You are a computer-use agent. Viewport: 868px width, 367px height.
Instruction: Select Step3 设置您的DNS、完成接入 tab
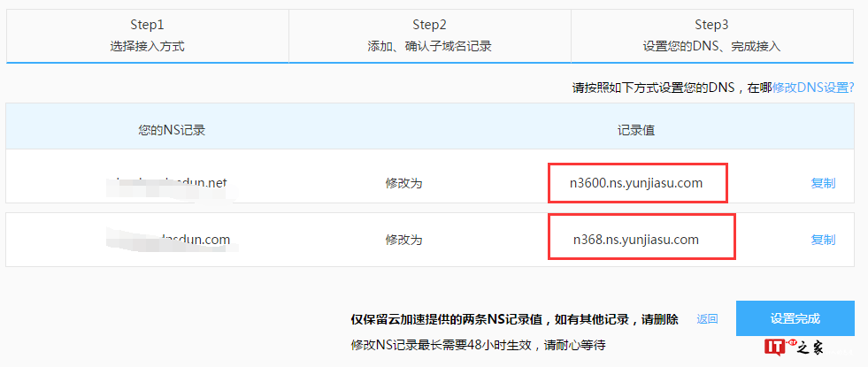click(x=711, y=35)
